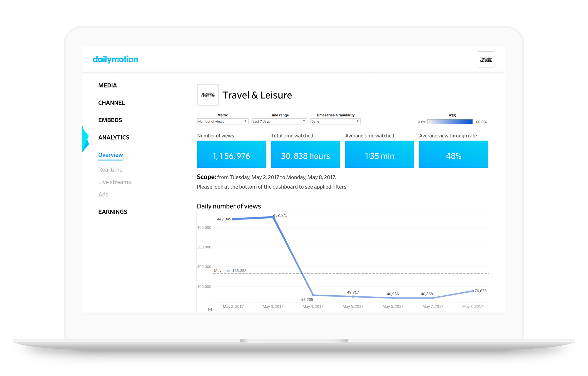Screen dimensions: 588x376
Task: Navigate to EARNINGS section
Action: point(113,212)
